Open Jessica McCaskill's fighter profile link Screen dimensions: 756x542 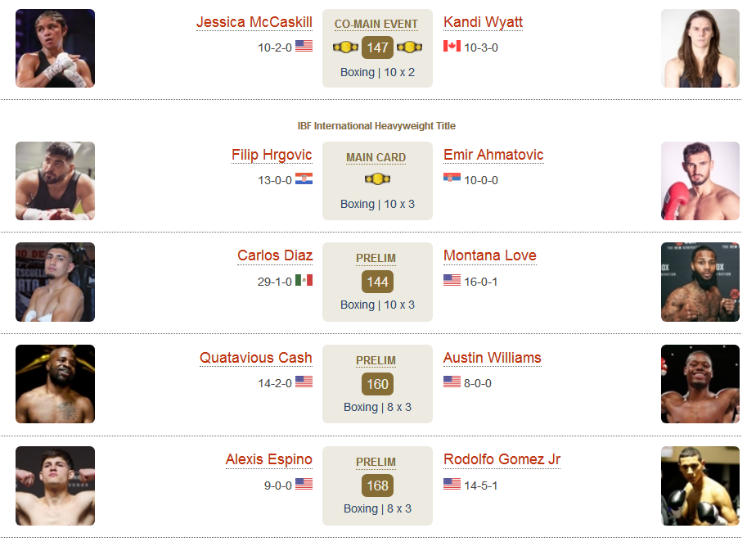[254, 22]
